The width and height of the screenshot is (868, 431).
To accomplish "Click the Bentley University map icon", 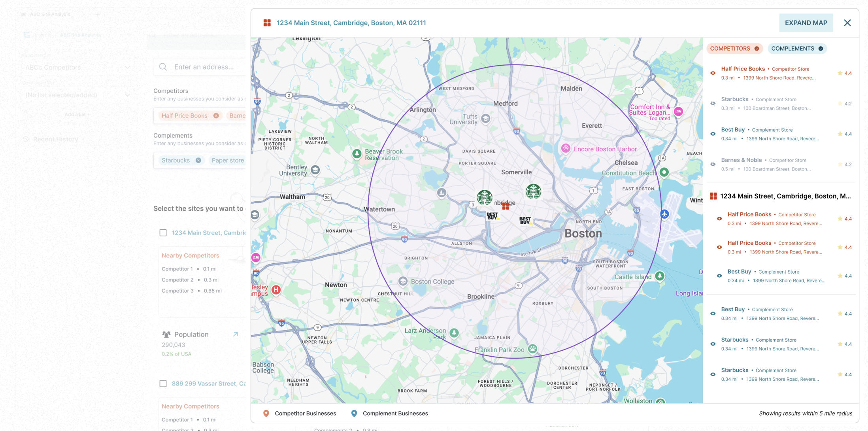I will coord(315,170).
